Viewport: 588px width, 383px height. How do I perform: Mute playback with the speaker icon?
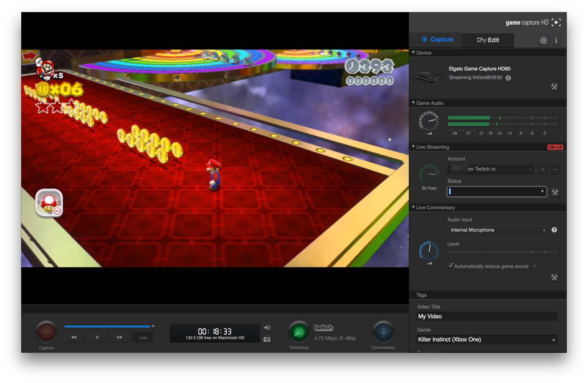(267, 327)
